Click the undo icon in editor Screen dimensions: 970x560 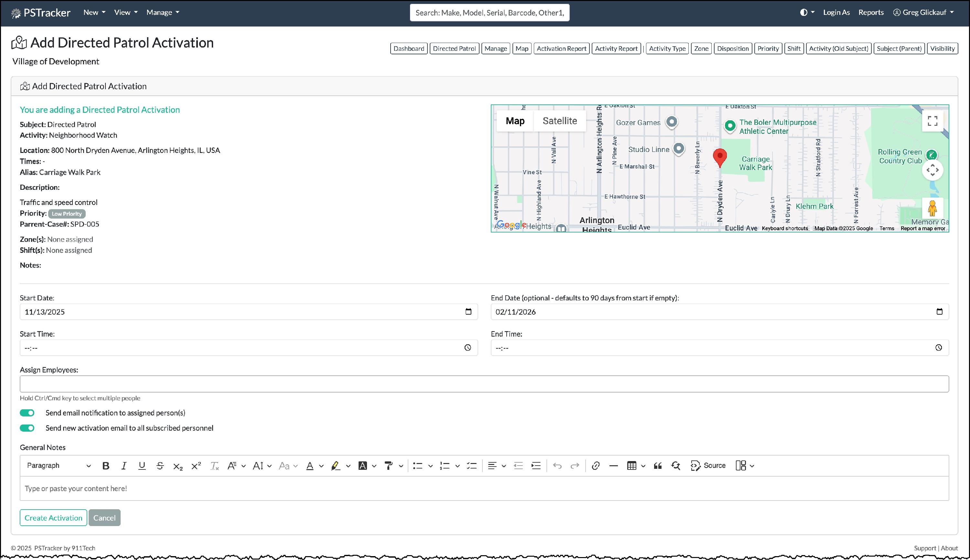[557, 466]
